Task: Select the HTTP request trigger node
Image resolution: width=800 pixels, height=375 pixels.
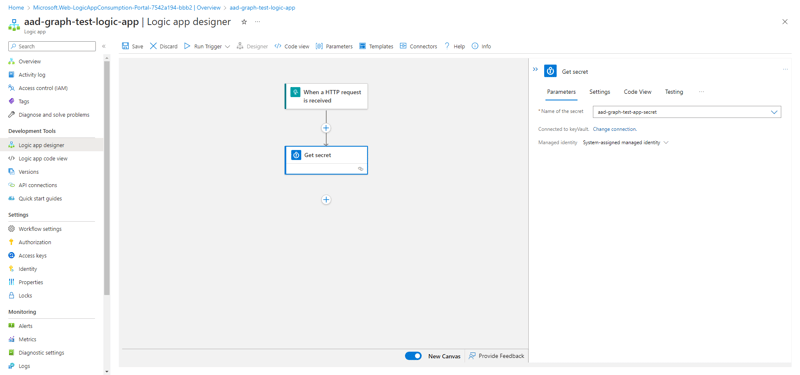Action: tap(326, 96)
